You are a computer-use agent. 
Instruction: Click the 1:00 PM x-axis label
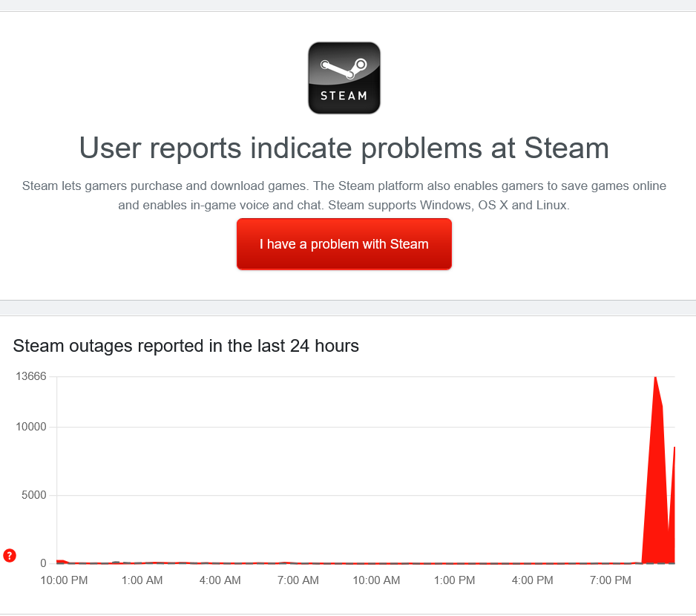(x=455, y=580)
